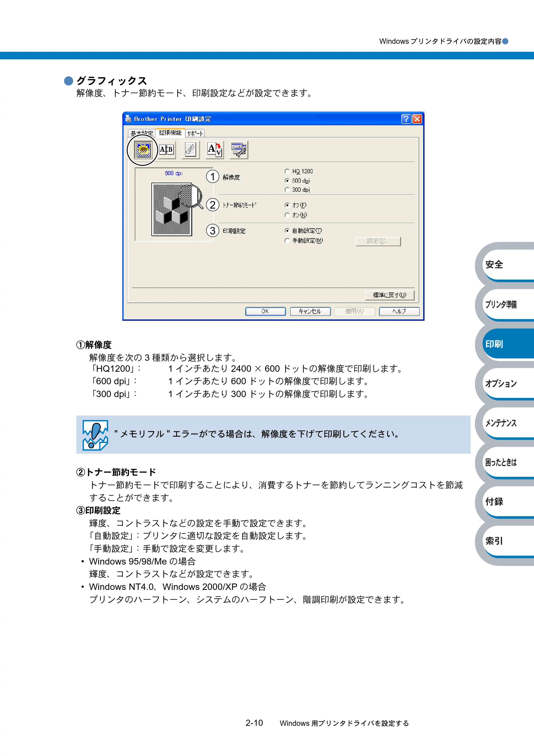Close the Brother Printer dialog
Image resolution: width=534 pixels, height=756 pixels.
click(417, 119)
